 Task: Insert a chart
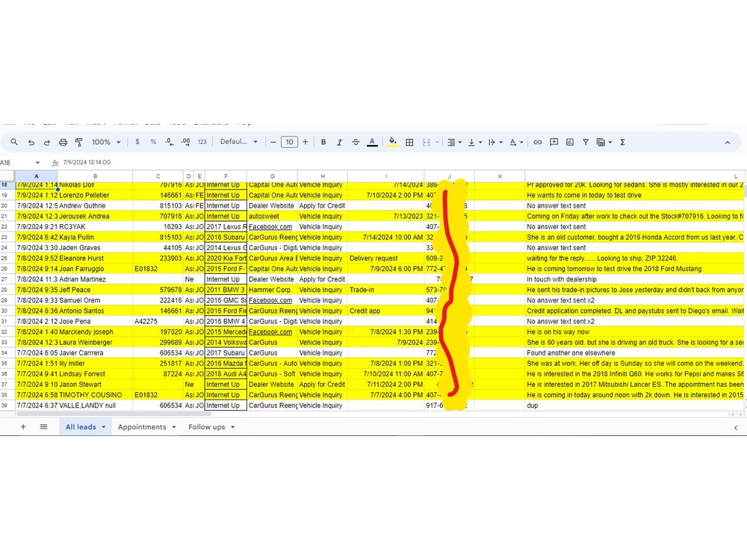click(x=570, y=142)
